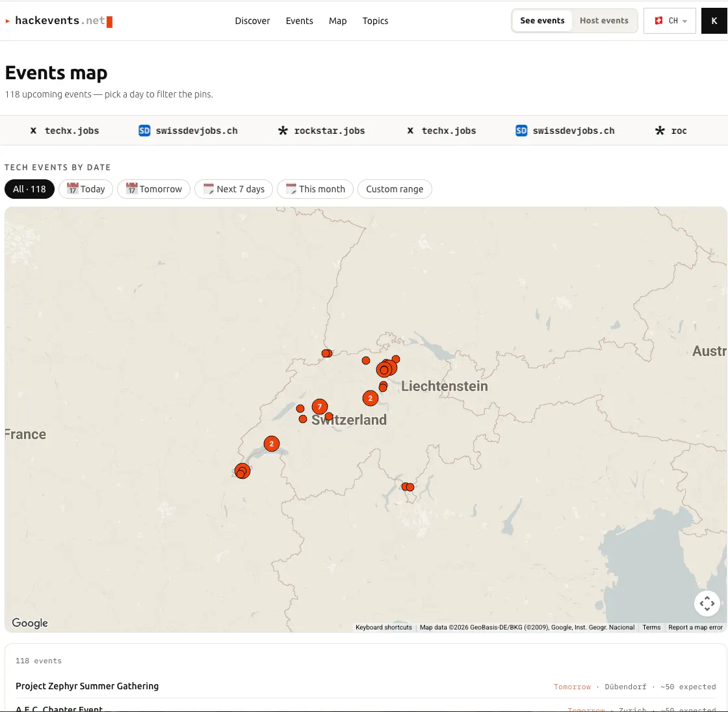Screen dimensions: 728x712
Task: Filter events by Tomorrow
Action: (153, 189)
